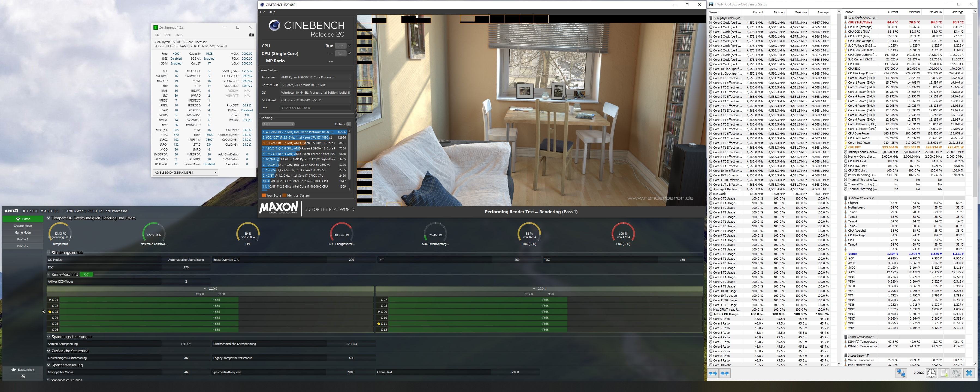Collapse Spannungssteuerungen section

(x=49, y=336)
